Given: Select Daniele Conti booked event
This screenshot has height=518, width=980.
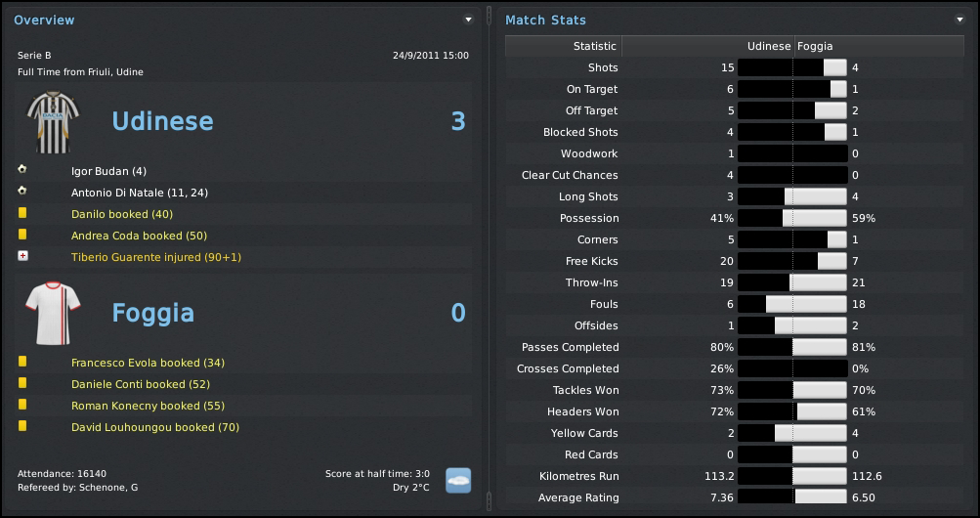Looking at the screenshot, I should click(141, 384).
